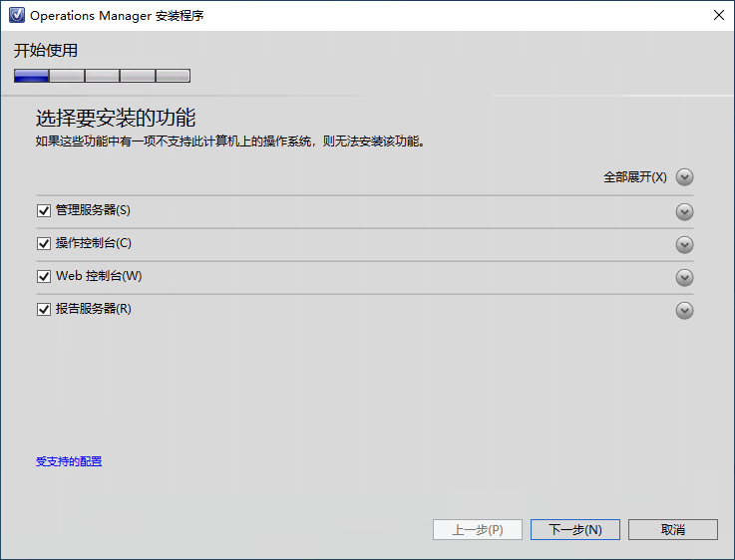Expand all features with the 全部展开 chevron
Screen dimensions: 735x560
pos(684,177)
